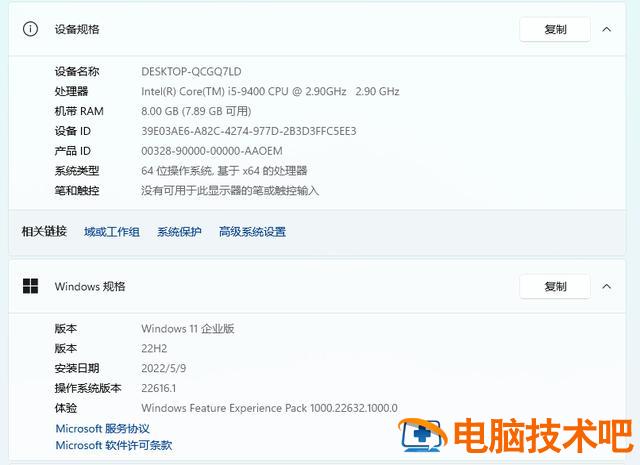Viewport: 640px width, 465px height.
Task: Select the product ID 00328-90000-00000-AAOEM
Action: coord(212,151)
